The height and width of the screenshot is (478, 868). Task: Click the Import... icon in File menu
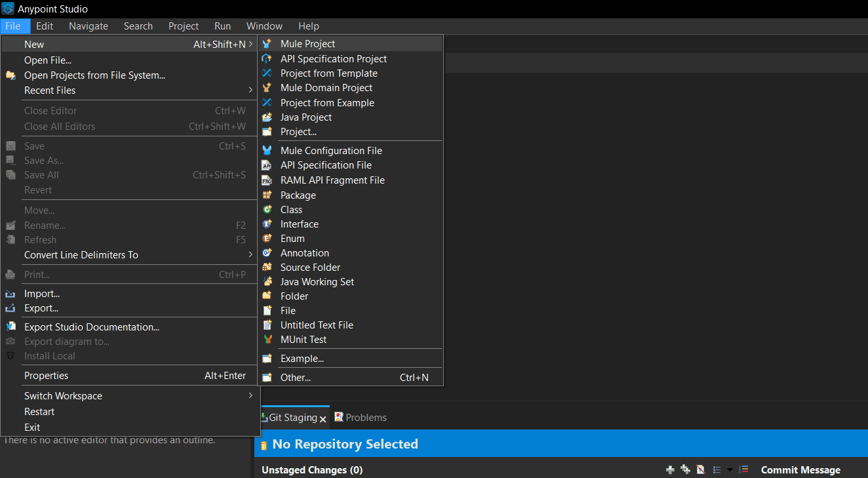(10, 294)
